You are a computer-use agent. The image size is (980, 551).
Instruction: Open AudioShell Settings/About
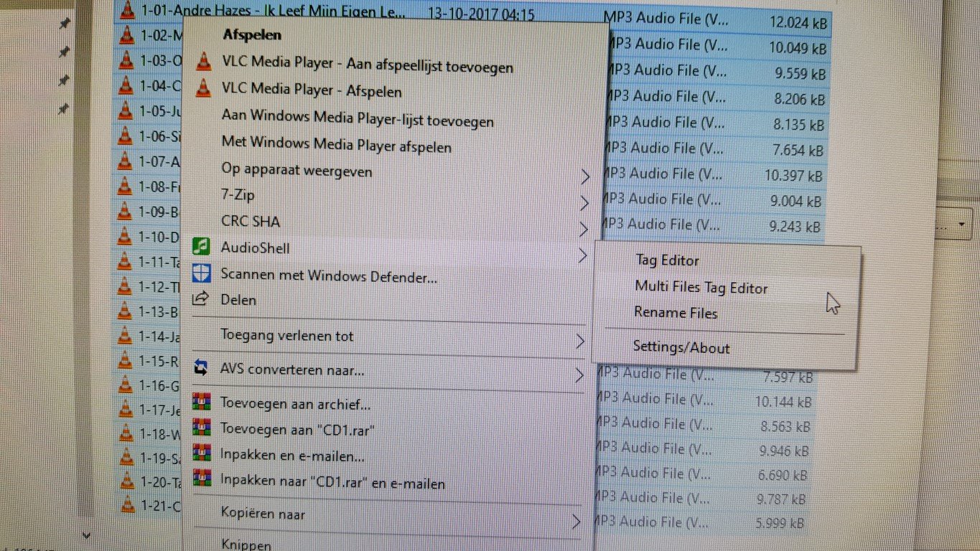pos(681,348)
